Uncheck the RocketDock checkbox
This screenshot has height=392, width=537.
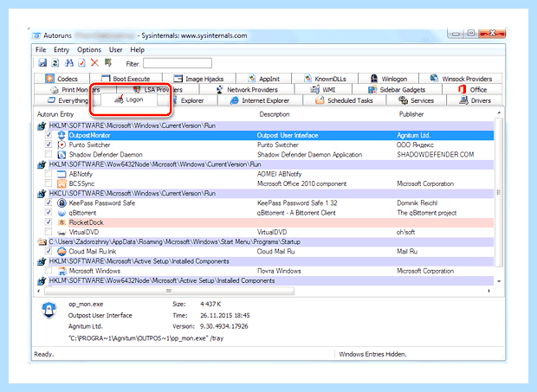tap(49, 222)
